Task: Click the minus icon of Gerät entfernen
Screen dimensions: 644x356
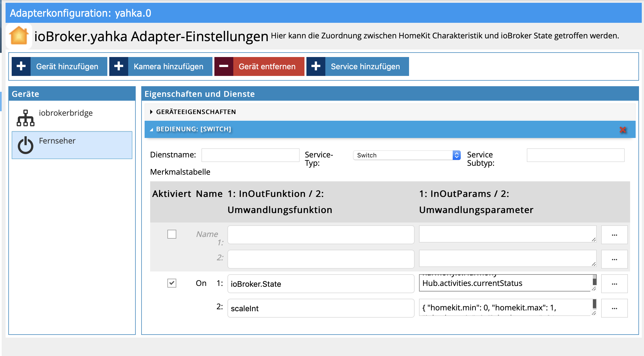Action: pos(224,66)
